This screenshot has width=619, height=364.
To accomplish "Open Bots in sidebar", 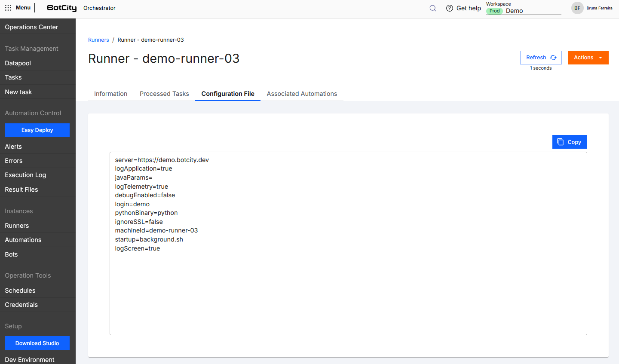I will click(38, 254).
